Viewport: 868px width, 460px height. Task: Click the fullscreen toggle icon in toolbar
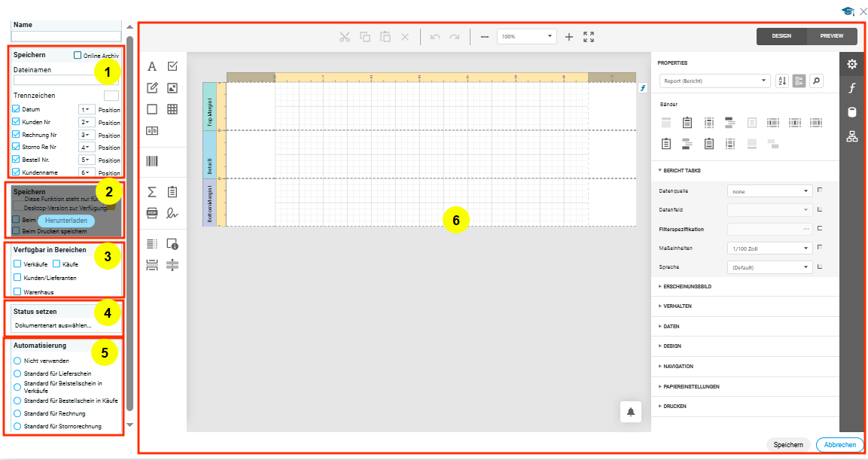[589, 36]
